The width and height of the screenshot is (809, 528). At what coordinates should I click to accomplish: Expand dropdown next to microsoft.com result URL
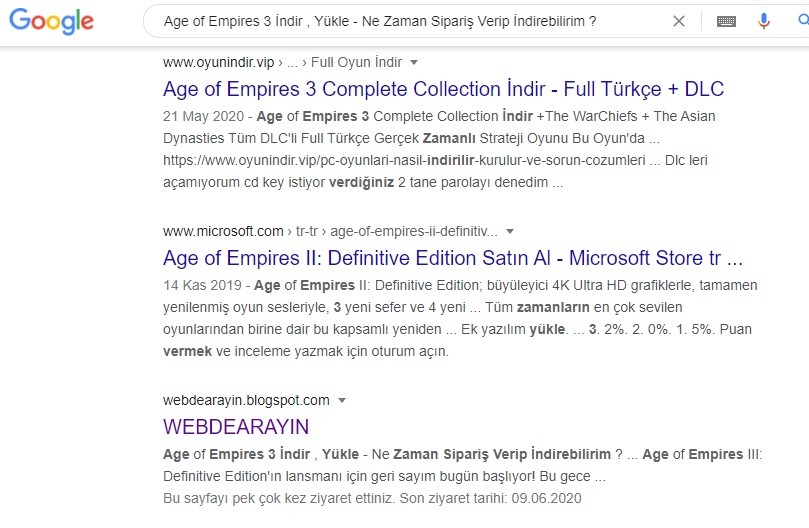coord(510,231)
